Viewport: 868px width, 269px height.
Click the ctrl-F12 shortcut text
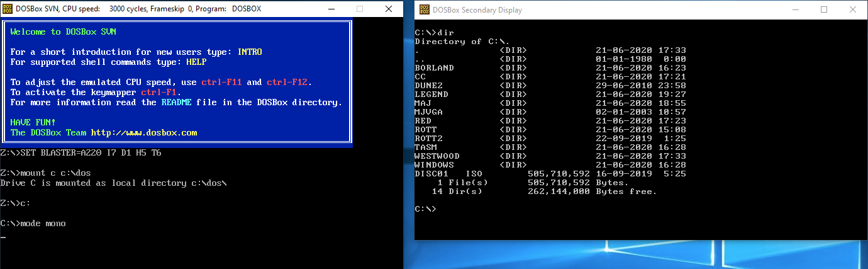coord(287,83)
